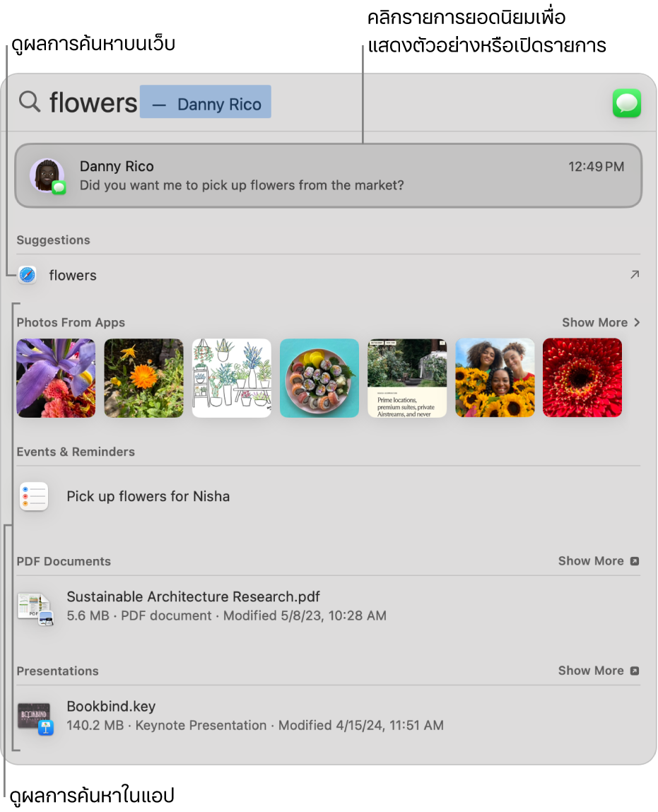Open the purple iris photo thumbnail
The image size is (658, 812).
click(x=56, y=378)
